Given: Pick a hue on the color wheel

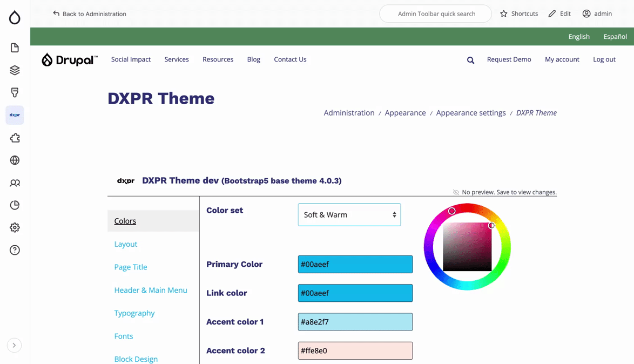Looking at the screenshot, I should click(x=453, y=210).
